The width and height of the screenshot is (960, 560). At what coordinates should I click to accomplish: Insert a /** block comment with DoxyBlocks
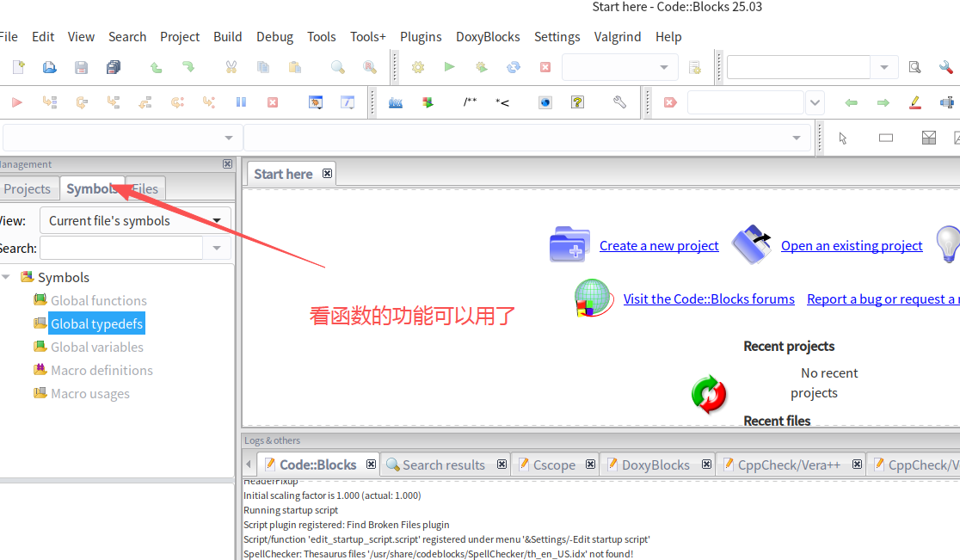coord(470,102)
